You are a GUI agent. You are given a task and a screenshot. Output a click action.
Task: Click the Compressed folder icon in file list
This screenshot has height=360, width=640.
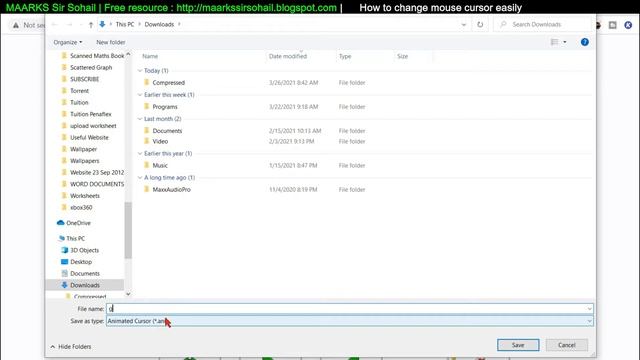coord(147,82)
